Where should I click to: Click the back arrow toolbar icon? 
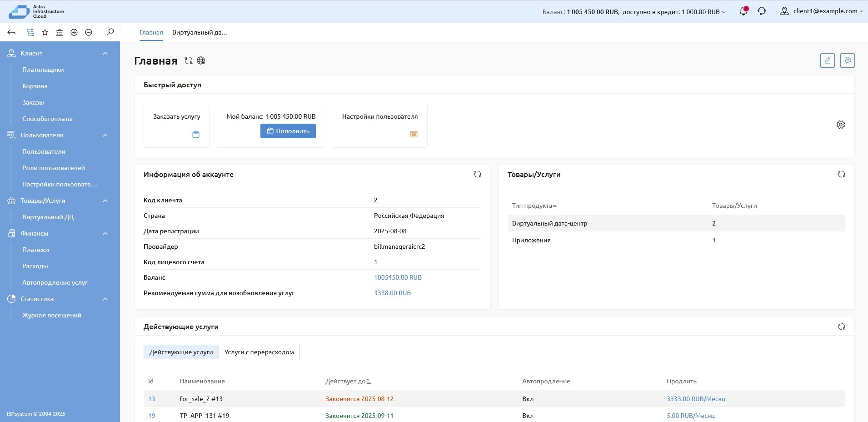coord(12,32)
